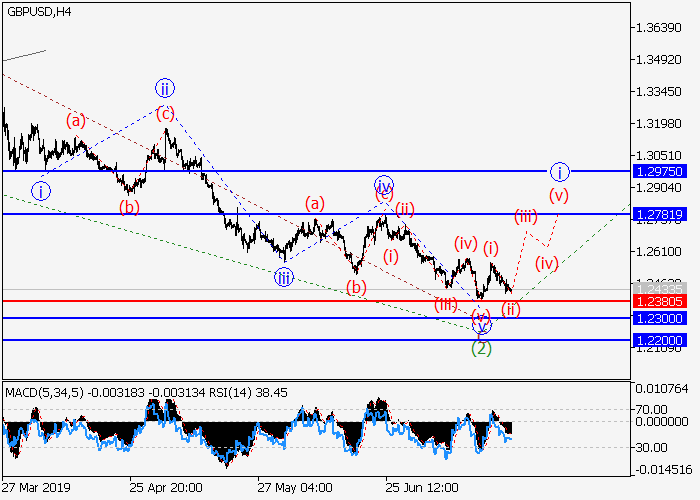700x500 pixels.
Task: Click the 25 Jun 12:00 date marker
Action: pyautogui.click(x=422, y=487)
